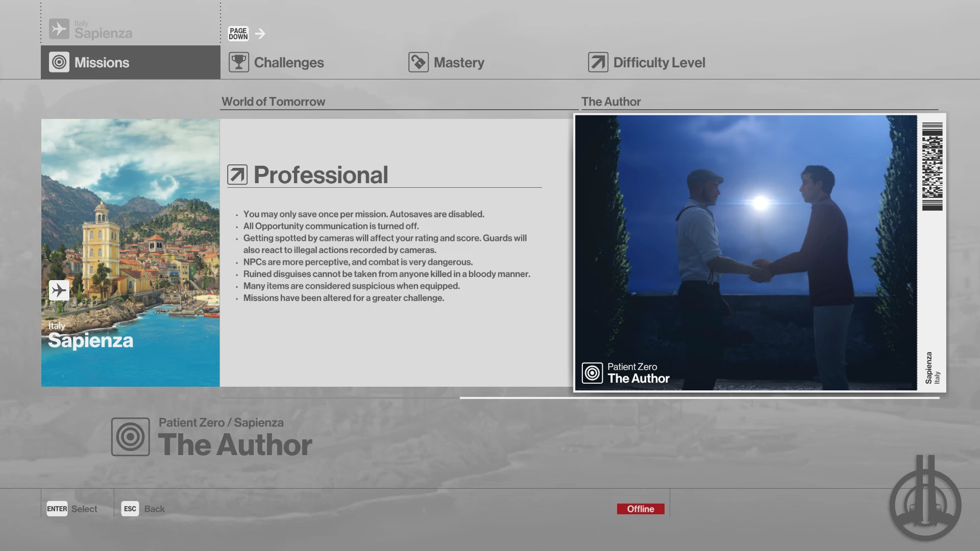980x551 pixels.
Task: Click the airplane icon beside Italy Sapienza header
Action: pyautogui.click(x=59, y=29)
